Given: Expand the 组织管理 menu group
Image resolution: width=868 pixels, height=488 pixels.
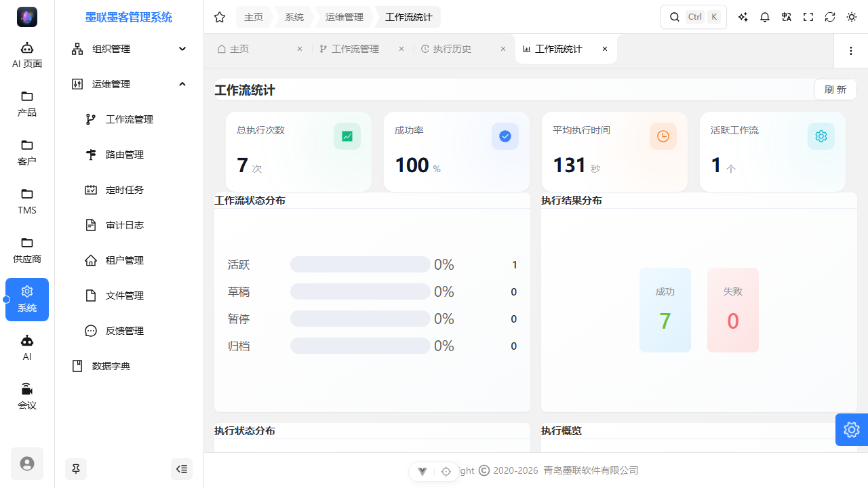Looking at the screenshot, I should [x=129, y=49].
